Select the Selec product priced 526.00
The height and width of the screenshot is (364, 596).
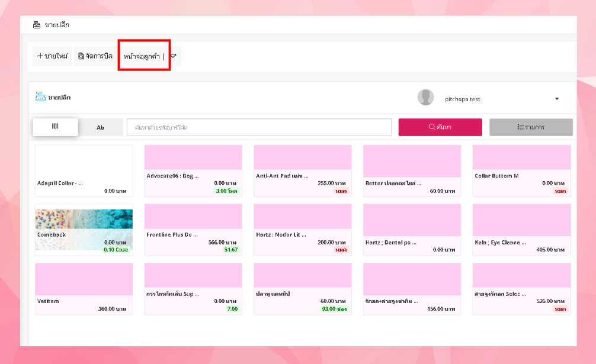[x=521, y=289]
